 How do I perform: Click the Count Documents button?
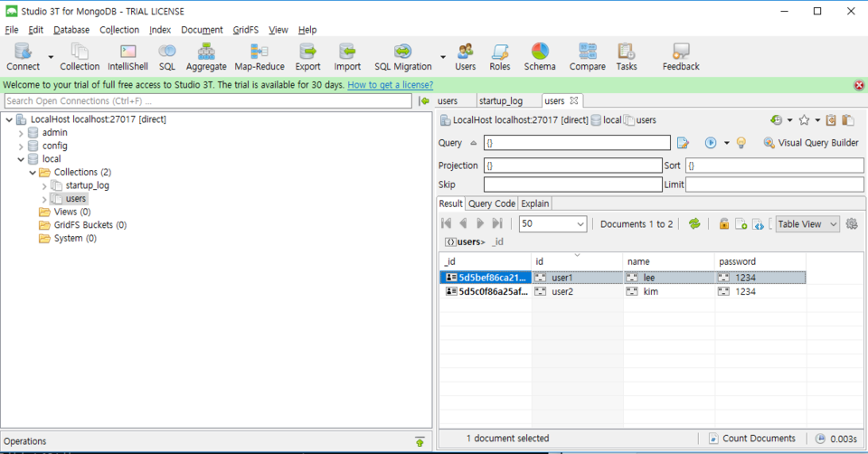[752, 439]
